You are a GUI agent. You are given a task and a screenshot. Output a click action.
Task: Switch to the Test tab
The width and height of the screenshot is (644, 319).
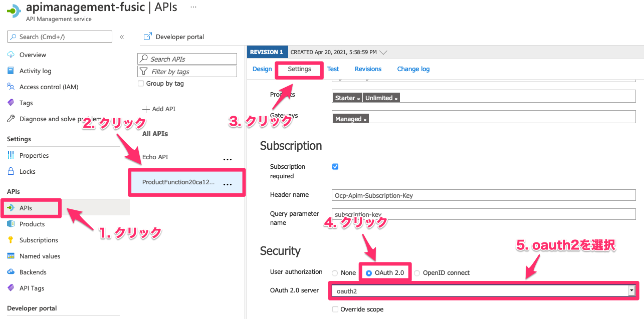(x=333, y=69)
